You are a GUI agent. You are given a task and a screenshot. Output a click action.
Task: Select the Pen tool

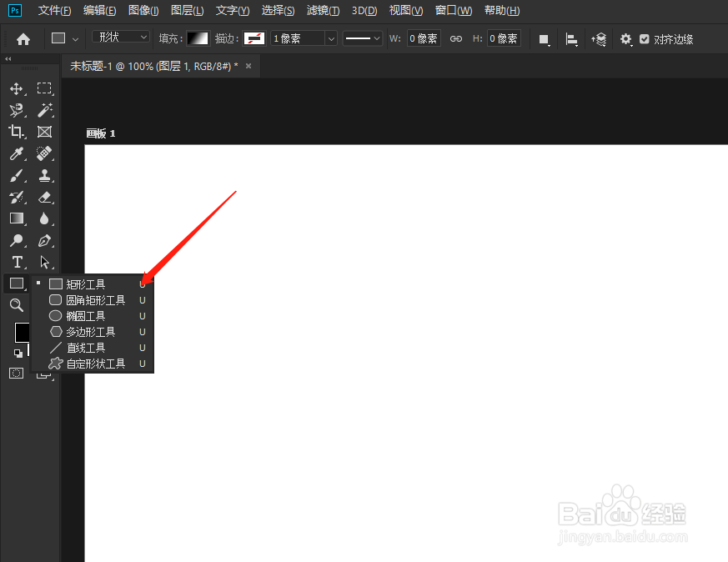point(44,240)
